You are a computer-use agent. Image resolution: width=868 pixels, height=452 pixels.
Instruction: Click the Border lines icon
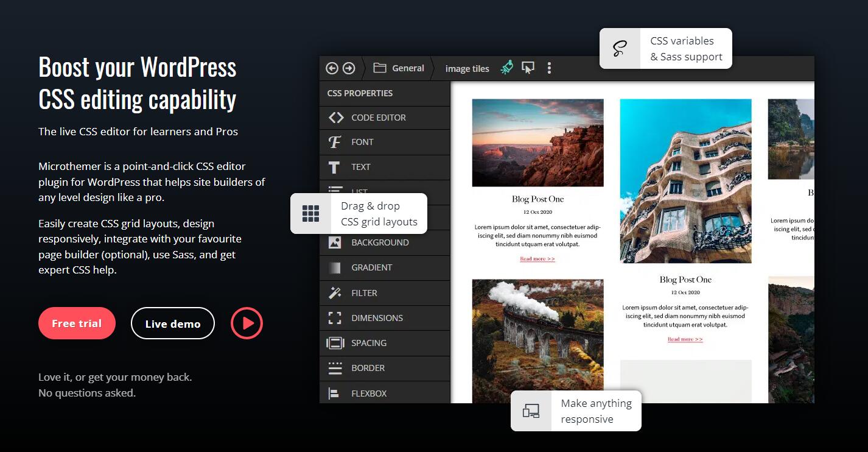pyautogui.click(x=335, y=368)
